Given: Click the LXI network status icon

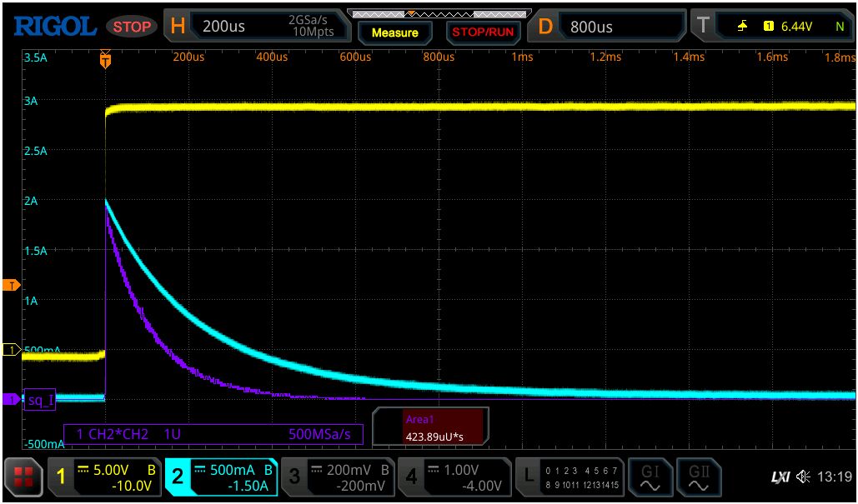Looking at the screenshot, I should tap(782, 477).
